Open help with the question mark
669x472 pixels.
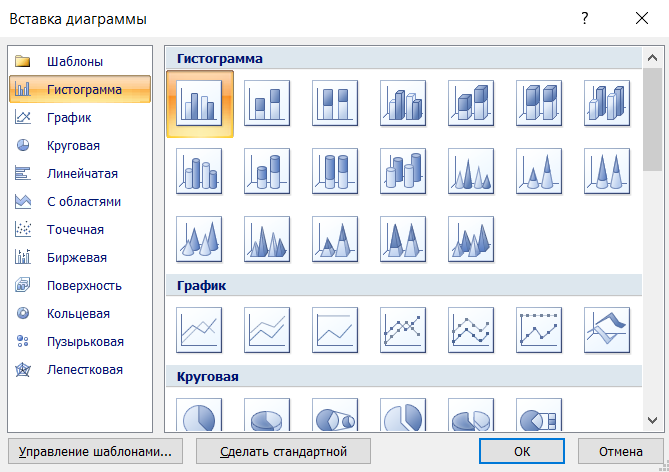pos(585,18)
